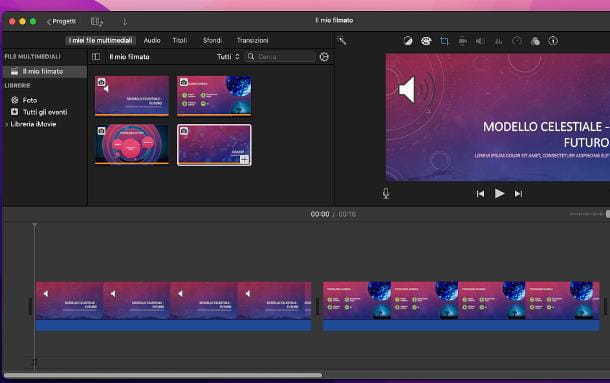Play the movie preview
The image size is (610, 383).
tap(499, 193)
